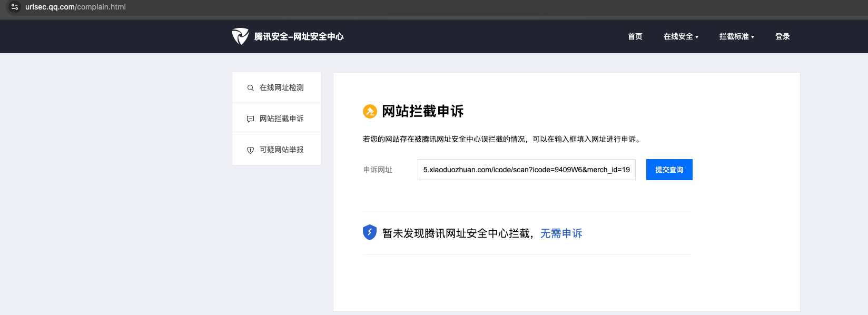Click the message icon beside 网站拦截申诉
The width and height of the screenshot is (868, 315).
[251, 119]
